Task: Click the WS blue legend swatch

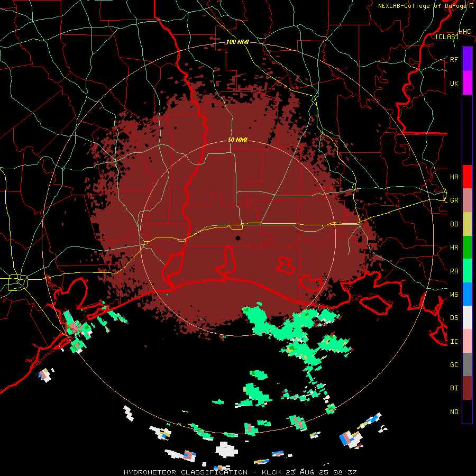Action: (467, 294)
